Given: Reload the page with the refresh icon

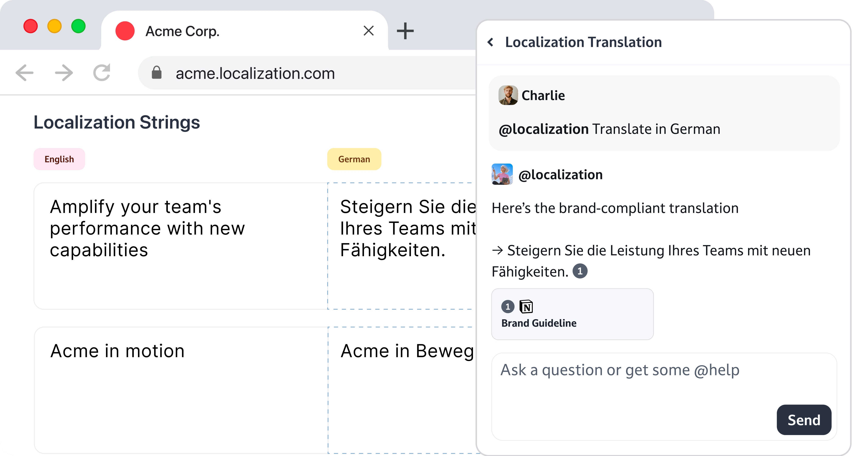Looking at the screenshot, I should click(x=102, y=73).
